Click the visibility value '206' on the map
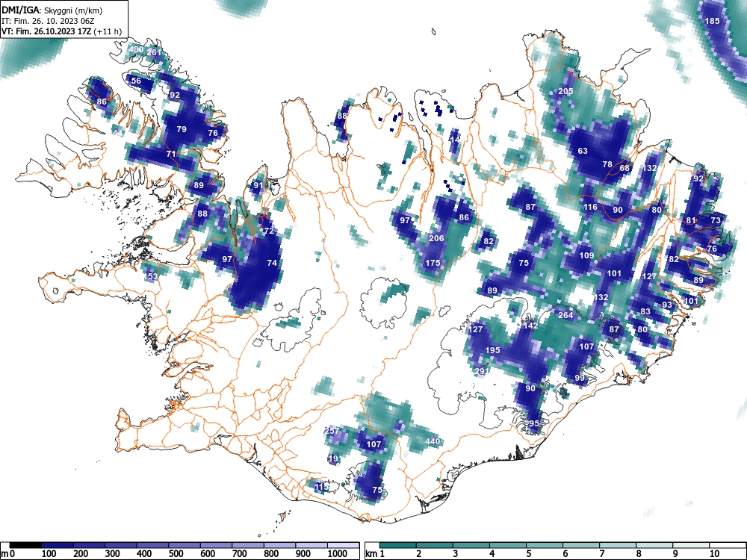The width and height of the screenshot is (747, 560). pos(436,238)
